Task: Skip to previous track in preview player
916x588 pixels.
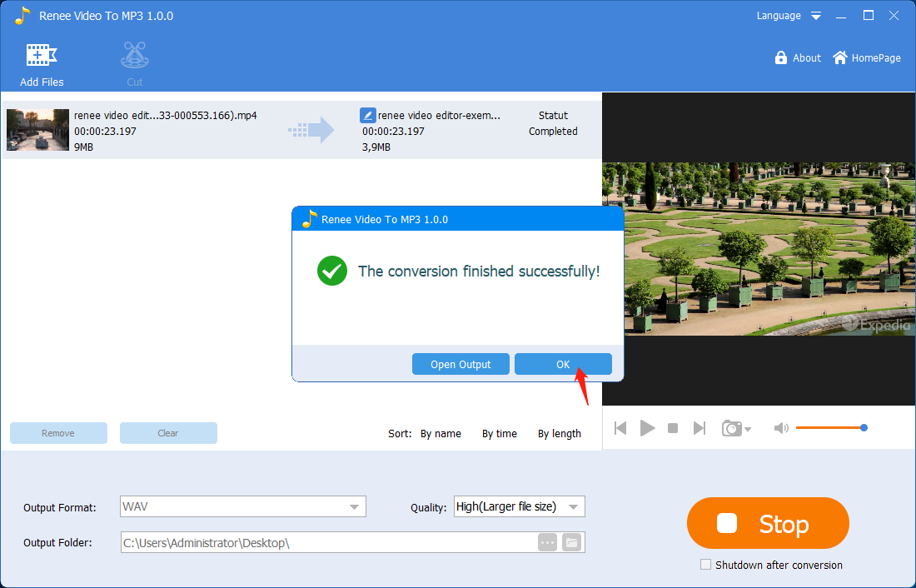Action: click(620, 428)
